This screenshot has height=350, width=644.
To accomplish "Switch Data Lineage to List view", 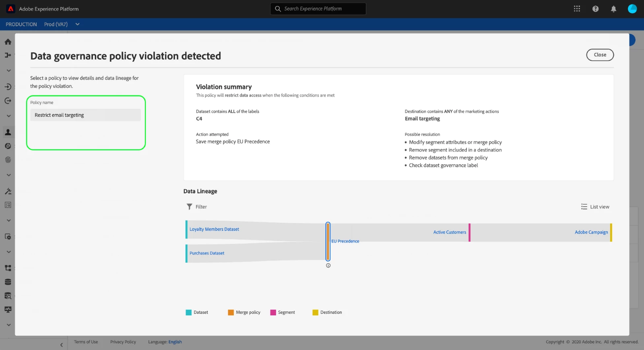I will point(595,207).
